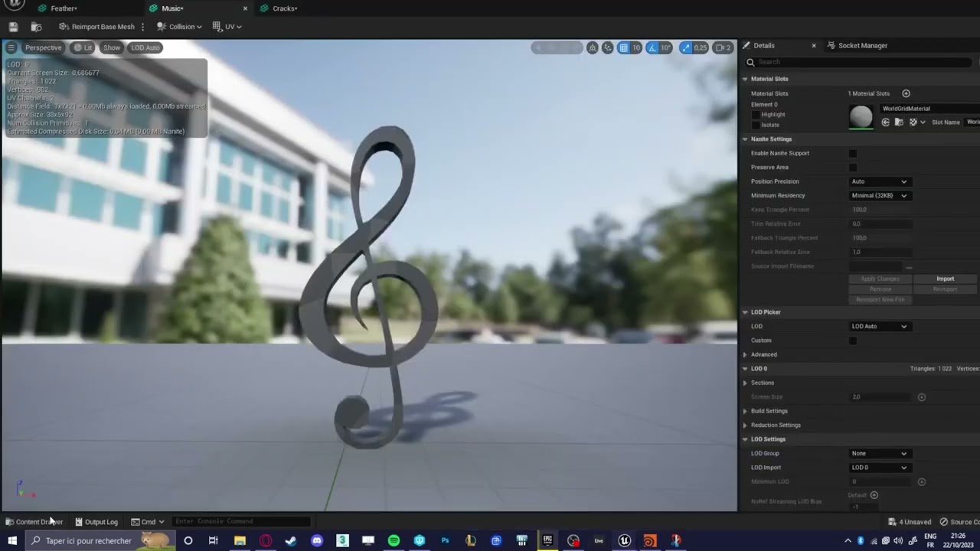Click the WorldGridMaterial thumbnail
The image size is (980, 551).
[x=861, y=116]
